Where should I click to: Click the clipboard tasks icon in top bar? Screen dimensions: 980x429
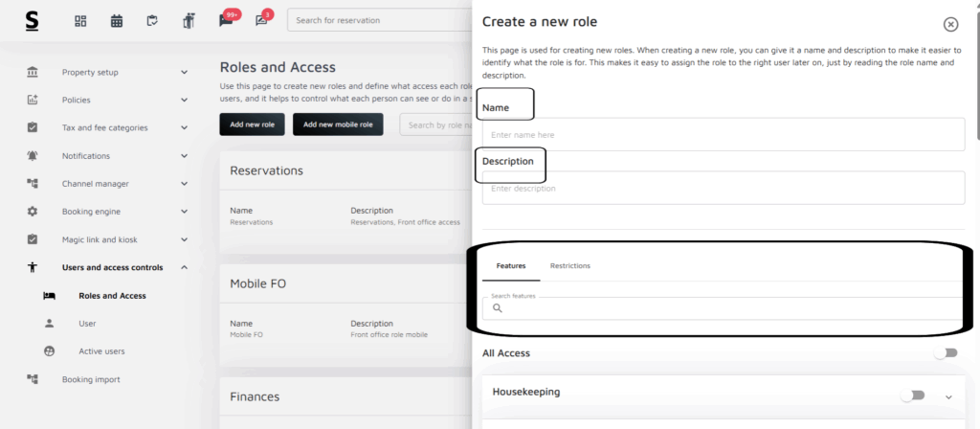(152, 21)
